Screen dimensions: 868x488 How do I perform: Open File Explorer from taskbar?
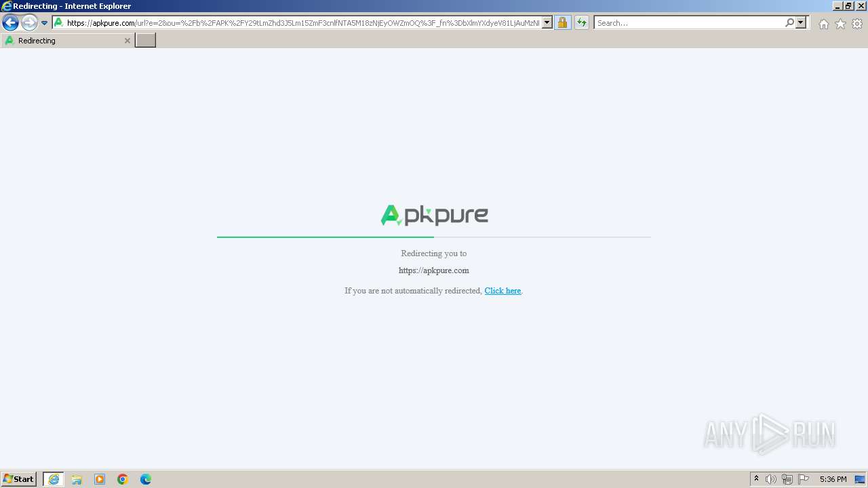(x=77, y=479)
